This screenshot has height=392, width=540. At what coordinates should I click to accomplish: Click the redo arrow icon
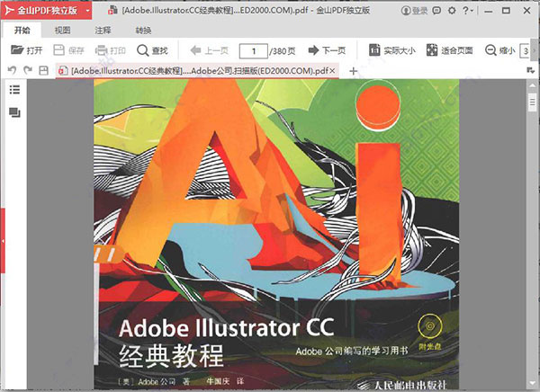click(28, 70)
